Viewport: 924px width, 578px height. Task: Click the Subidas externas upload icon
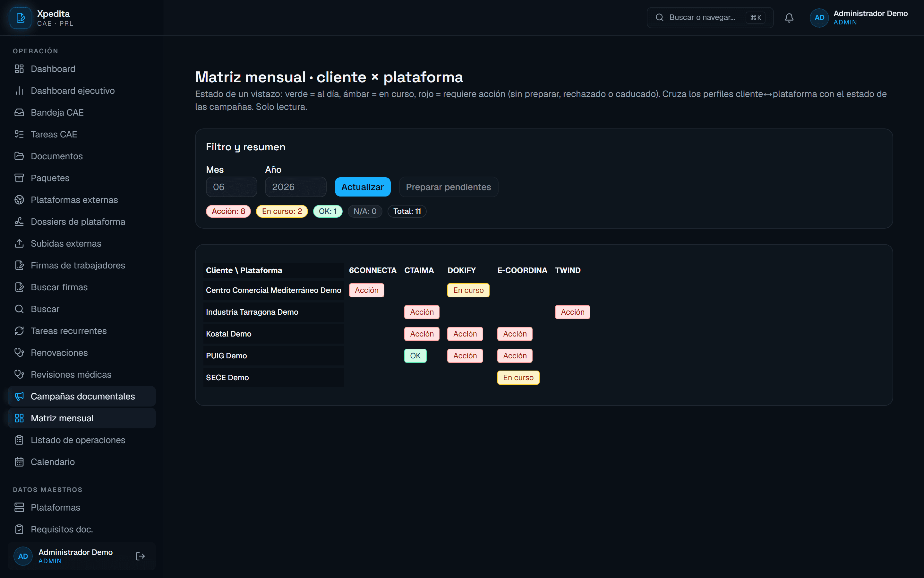tap(19, 243)
